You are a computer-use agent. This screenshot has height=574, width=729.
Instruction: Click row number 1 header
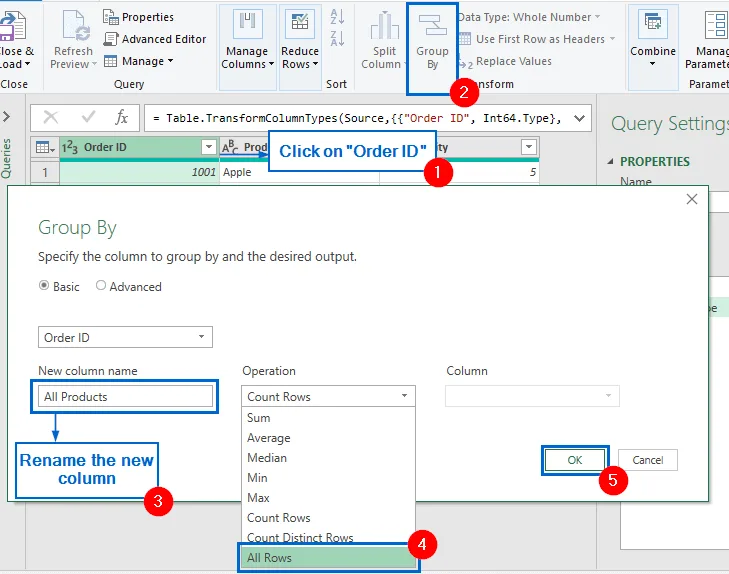[45, 172]
